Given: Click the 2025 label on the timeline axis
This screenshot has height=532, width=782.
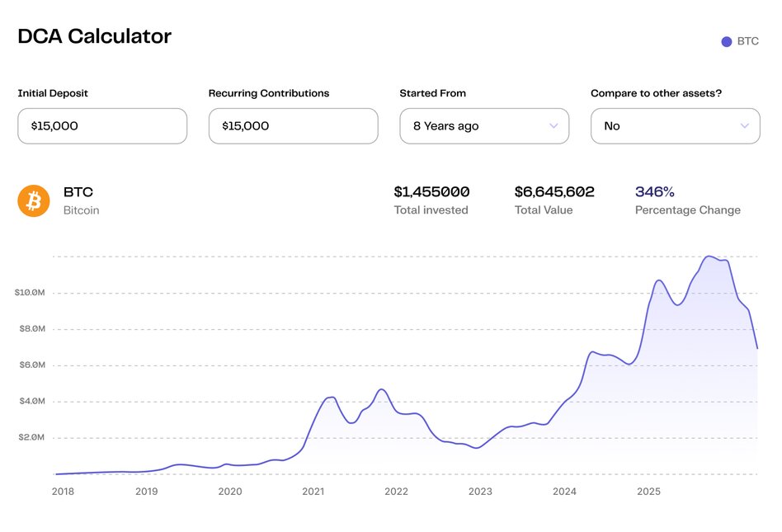Looking at the screenshot, I should tap(648, 492).
